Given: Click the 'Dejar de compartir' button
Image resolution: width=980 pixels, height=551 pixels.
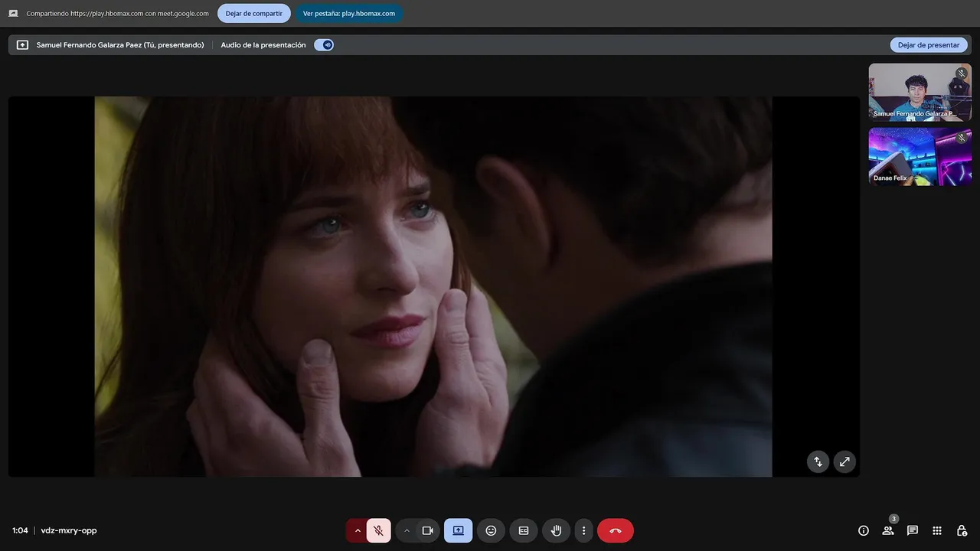Looking at the screenshot, I should tap(253, 13).
